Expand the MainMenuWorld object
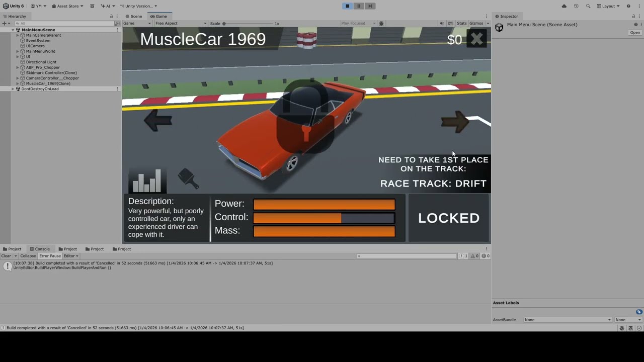 coord(18,51)
